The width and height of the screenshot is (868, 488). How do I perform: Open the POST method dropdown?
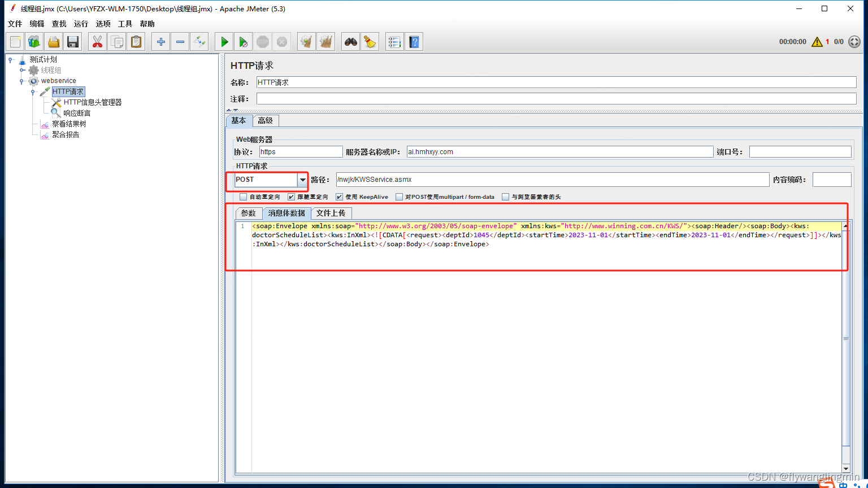point(302,180)
